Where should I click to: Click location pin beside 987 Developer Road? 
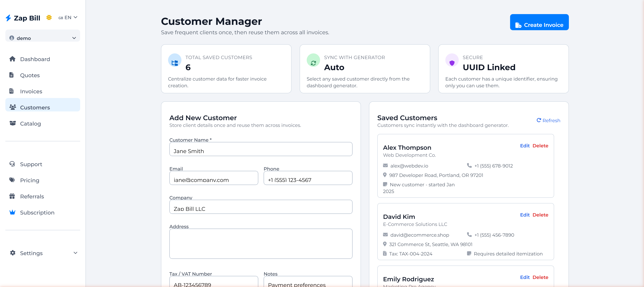click(x=385, y=175)
